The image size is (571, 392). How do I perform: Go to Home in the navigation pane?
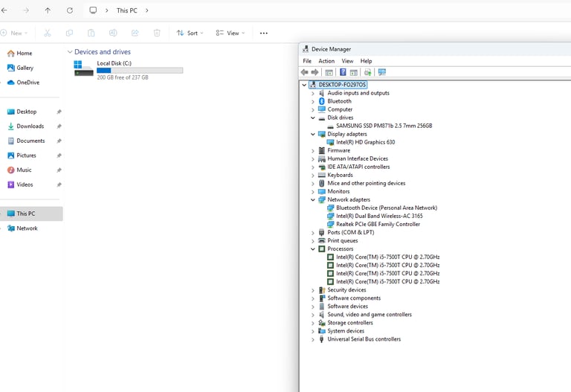click(24, 54)
